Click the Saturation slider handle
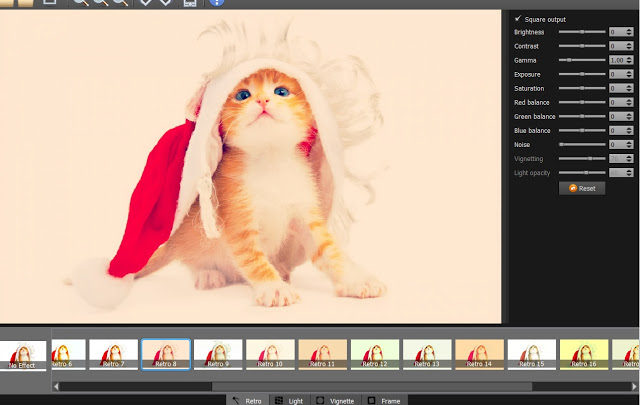The width and height of the screenshot is (640, 405). click(x=581, y=88)
